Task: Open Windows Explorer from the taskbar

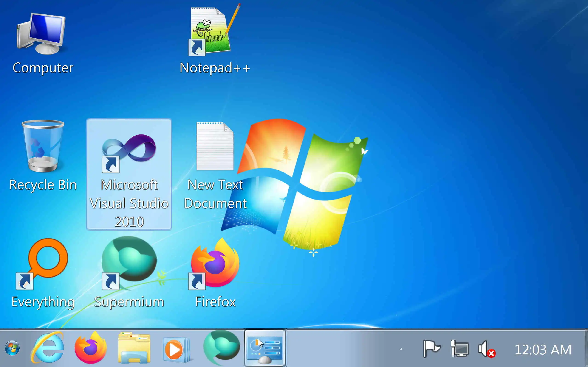Action: tap(134, 348)
